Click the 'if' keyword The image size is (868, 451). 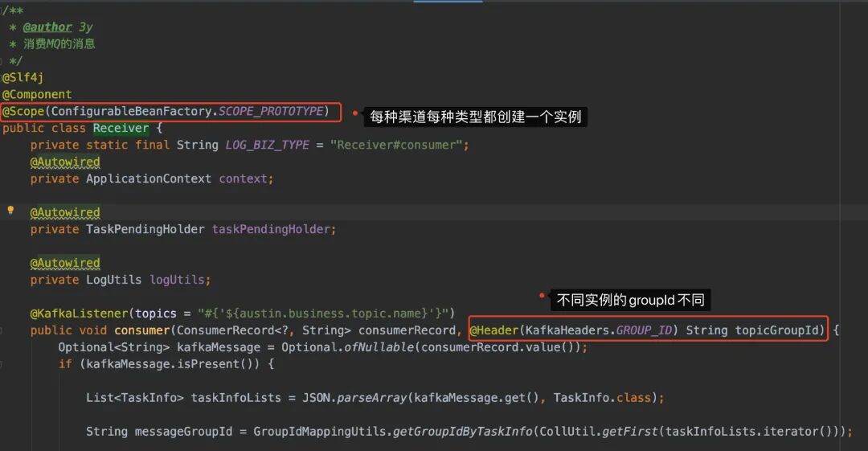65,364
